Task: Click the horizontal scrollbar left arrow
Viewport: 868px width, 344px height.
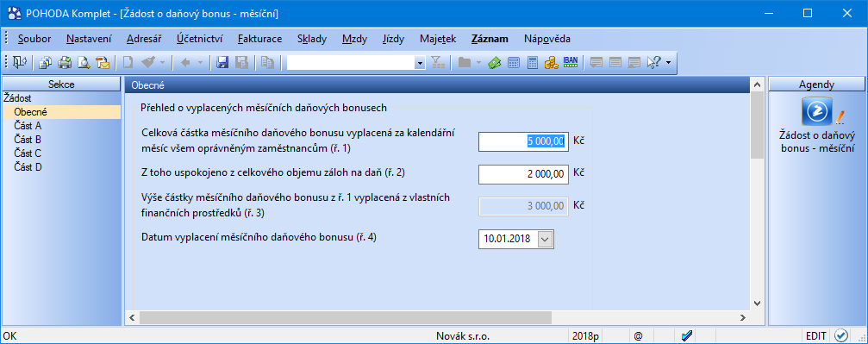Action: click(132, 317)
